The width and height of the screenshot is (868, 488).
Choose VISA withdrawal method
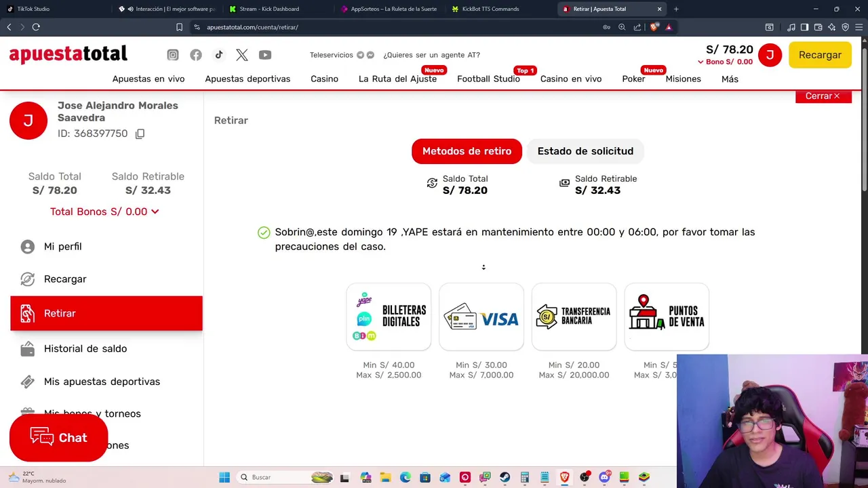(x=481, y=317)
